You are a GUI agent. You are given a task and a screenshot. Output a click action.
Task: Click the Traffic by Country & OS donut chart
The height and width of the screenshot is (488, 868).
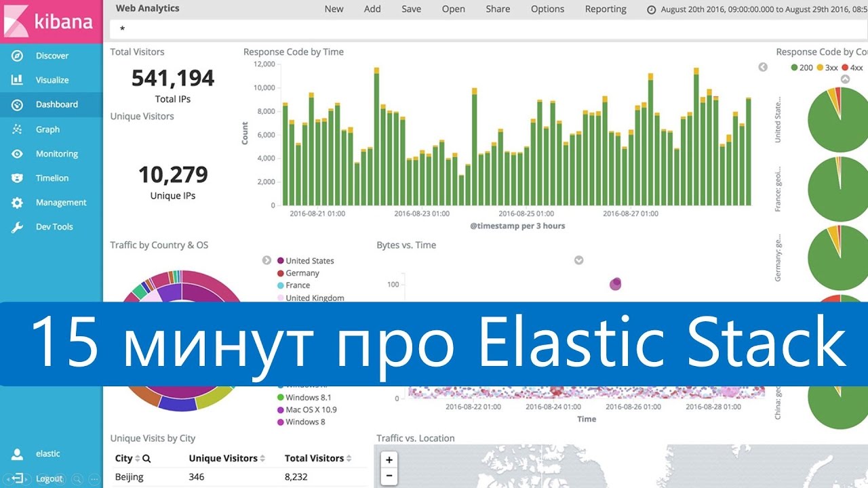tap(181, 340)
